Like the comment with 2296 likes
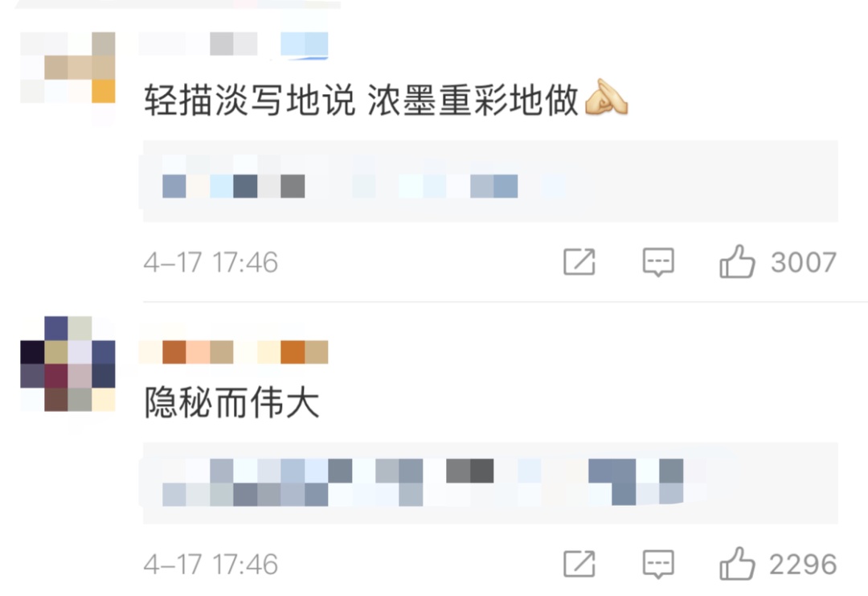The width and height of the screenshot is (868, 596). click(737, 563)
